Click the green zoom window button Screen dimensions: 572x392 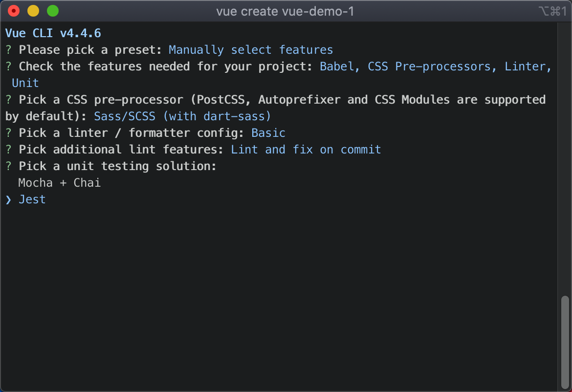[53, 11]
